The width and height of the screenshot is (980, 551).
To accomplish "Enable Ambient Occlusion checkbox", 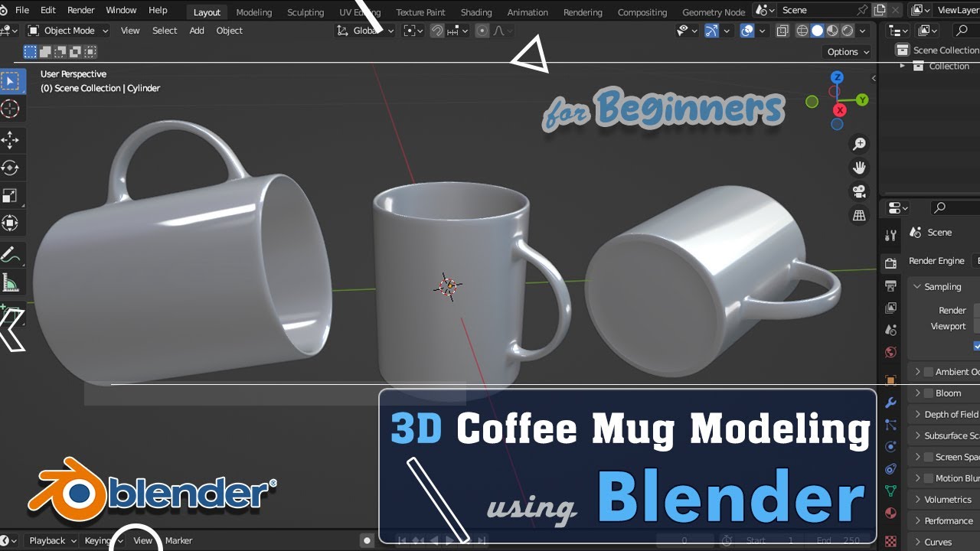I will point(929,372).
